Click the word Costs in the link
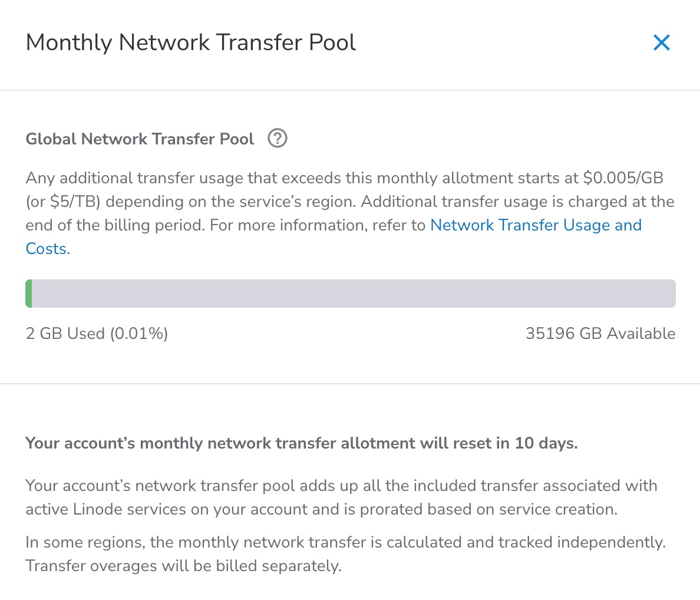700x600 pixels. tap(46, 249)
